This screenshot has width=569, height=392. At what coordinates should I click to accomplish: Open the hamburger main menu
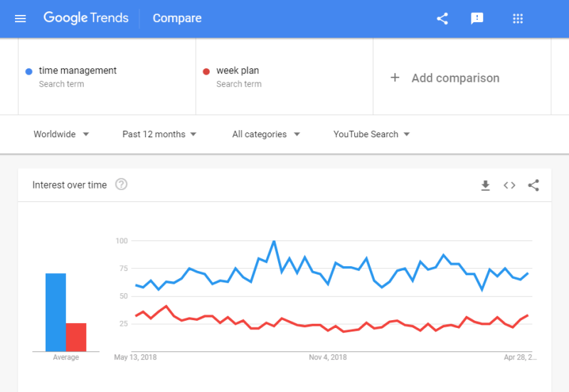click(x=21, y=18)
